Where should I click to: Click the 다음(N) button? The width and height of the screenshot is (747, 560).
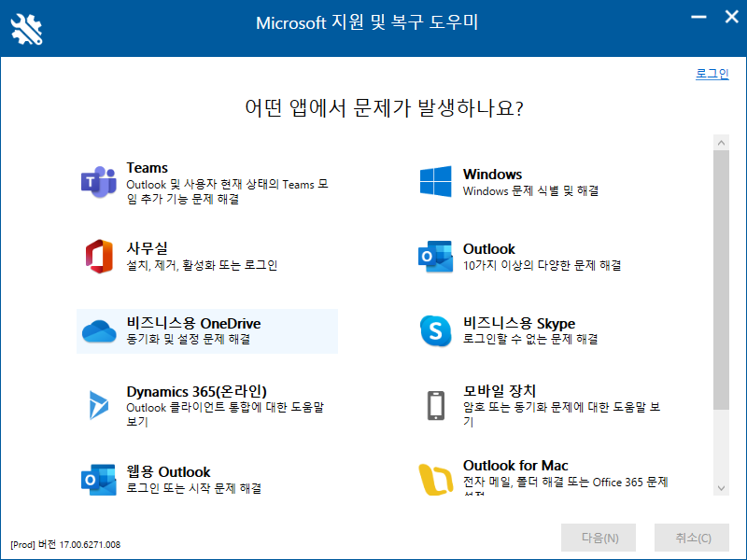[x=598, y=538]
